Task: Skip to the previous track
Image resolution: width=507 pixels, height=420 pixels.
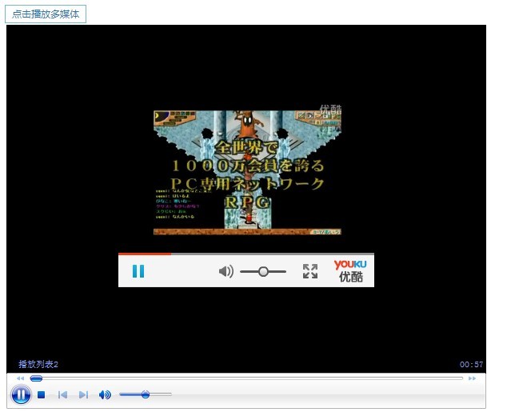Action: 62,394
